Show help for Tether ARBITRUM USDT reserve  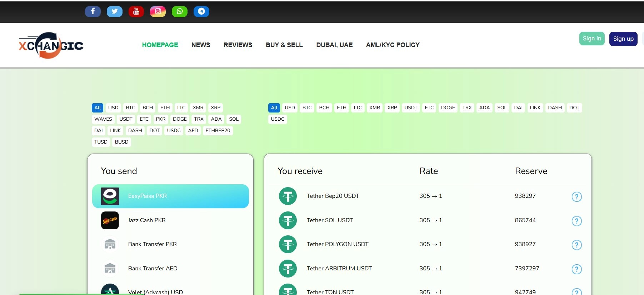[577, 269]
